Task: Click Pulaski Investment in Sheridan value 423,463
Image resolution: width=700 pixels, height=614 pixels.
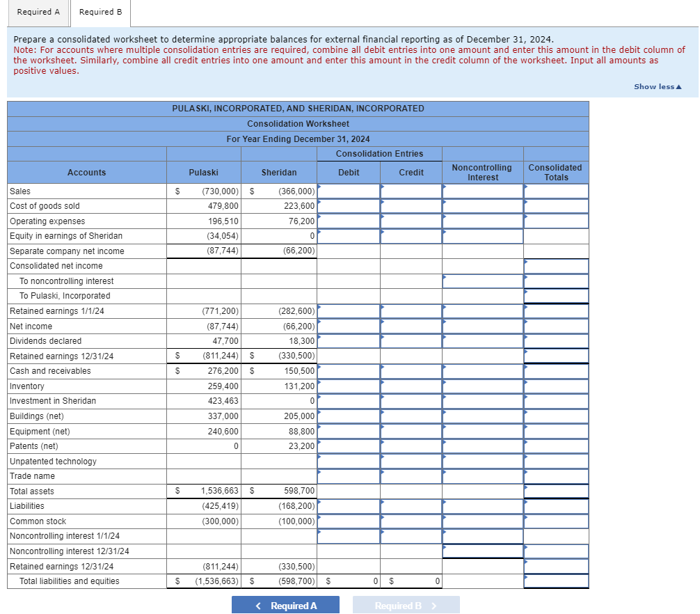Action: [223, 401]
